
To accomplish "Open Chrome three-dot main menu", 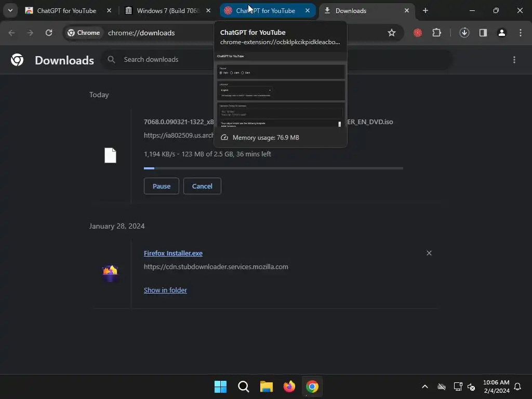I will [x=521, y=33].
